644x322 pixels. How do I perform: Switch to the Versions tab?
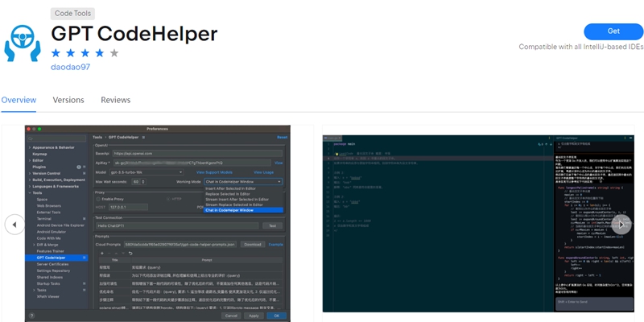click(x=68, y=100)
